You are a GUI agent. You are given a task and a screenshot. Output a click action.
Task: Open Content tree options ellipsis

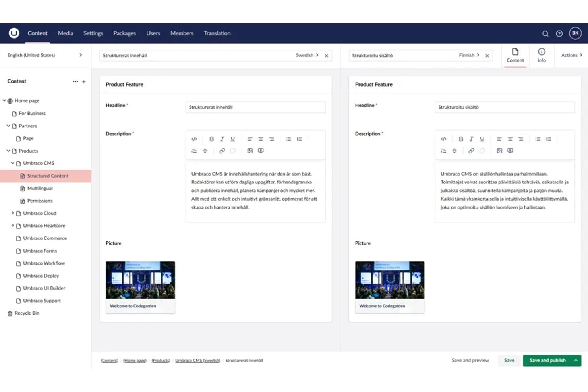click(x=75, y=81)
